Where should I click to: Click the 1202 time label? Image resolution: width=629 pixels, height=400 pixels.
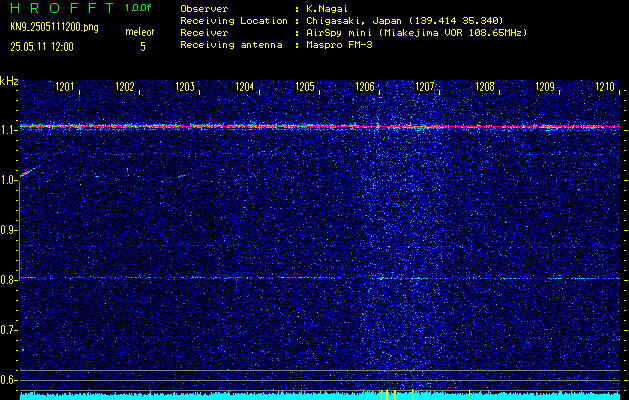coord(124,87)
